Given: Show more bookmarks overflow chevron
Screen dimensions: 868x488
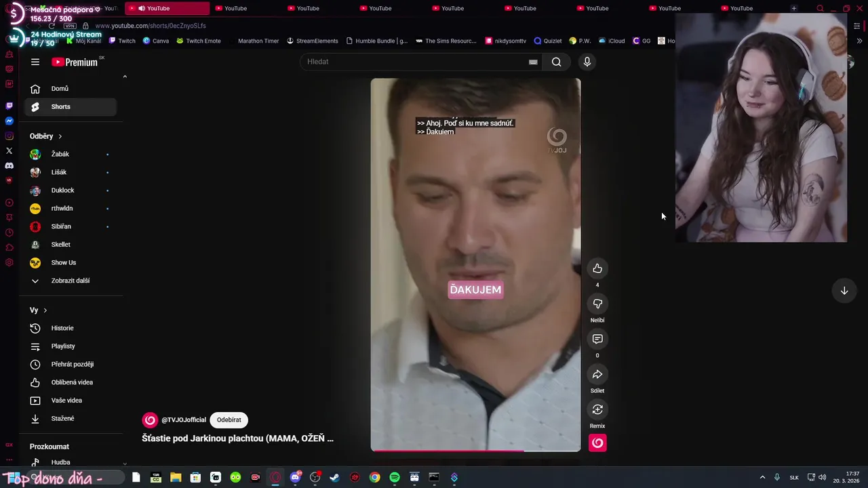Looking at the screenshot, I should 860,41.
